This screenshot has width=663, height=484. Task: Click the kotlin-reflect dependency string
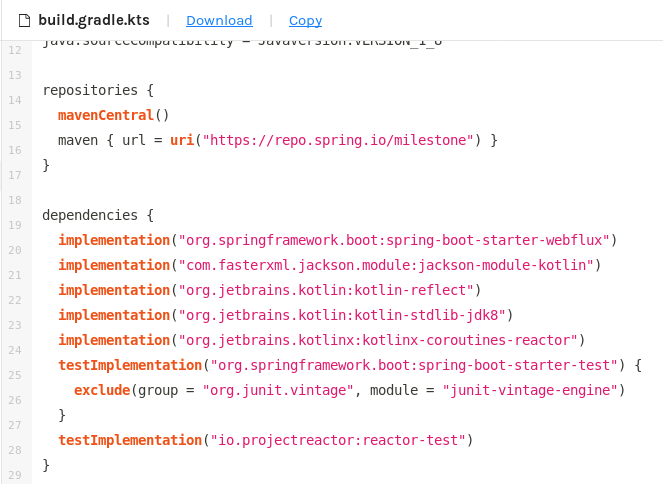tap(326, 290)
